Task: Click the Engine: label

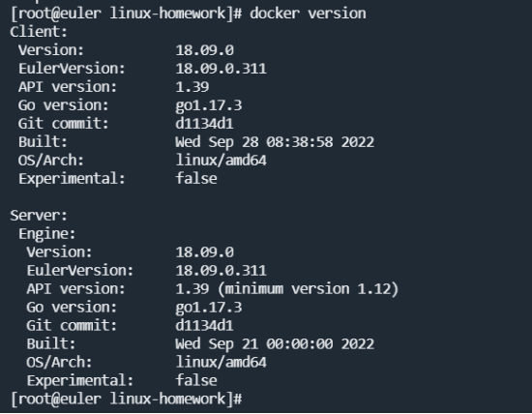Action: point(46,234)
